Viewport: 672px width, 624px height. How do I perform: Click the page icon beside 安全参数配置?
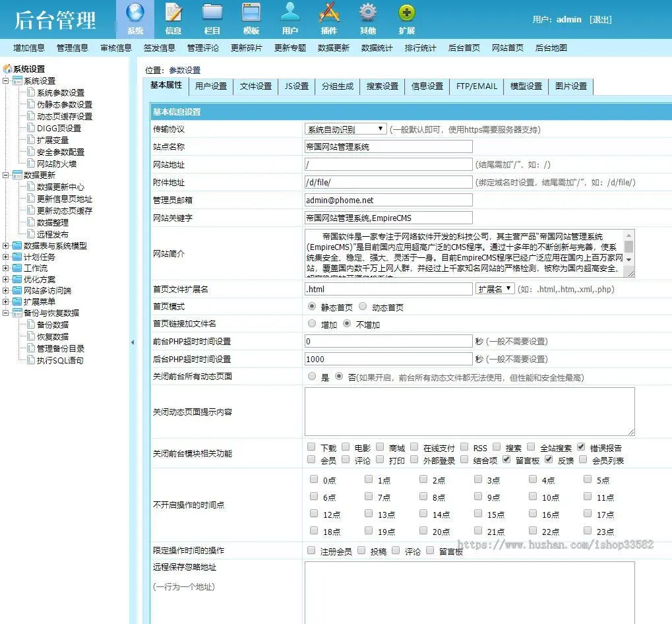(30, 151)
